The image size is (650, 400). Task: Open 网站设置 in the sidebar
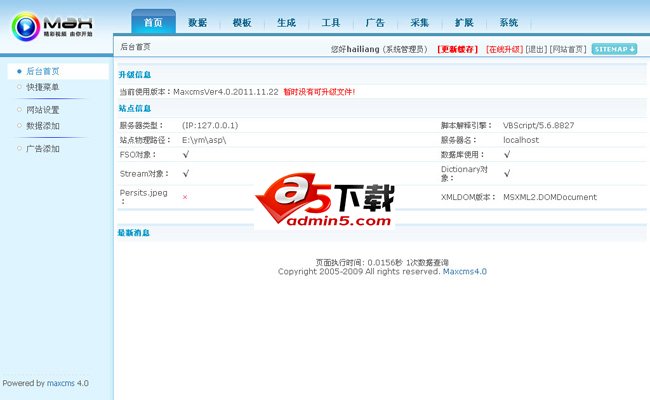pyautogui.click(x=43, y=110)
